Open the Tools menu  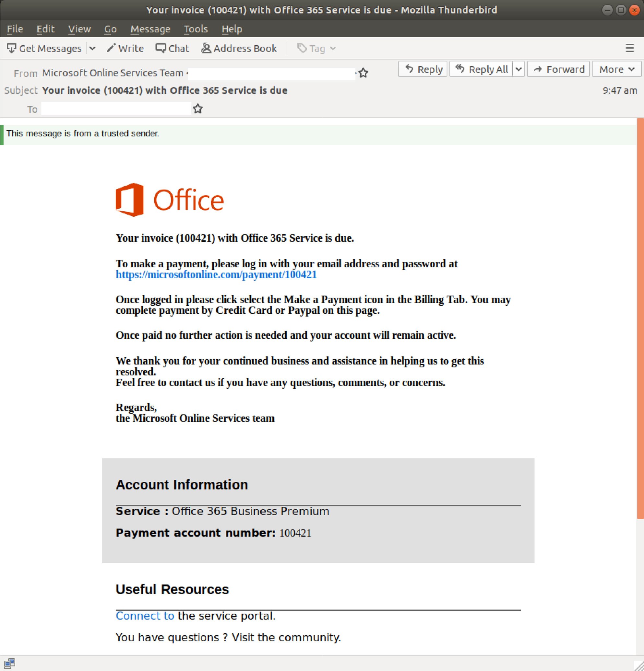[x=196, y=29]
